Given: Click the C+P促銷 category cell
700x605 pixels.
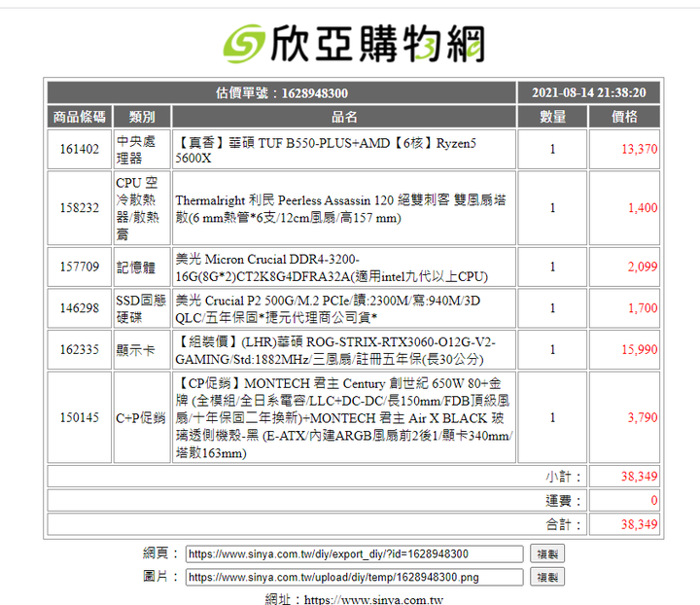Looking at the screenshot, I should (x=142, y=417).
